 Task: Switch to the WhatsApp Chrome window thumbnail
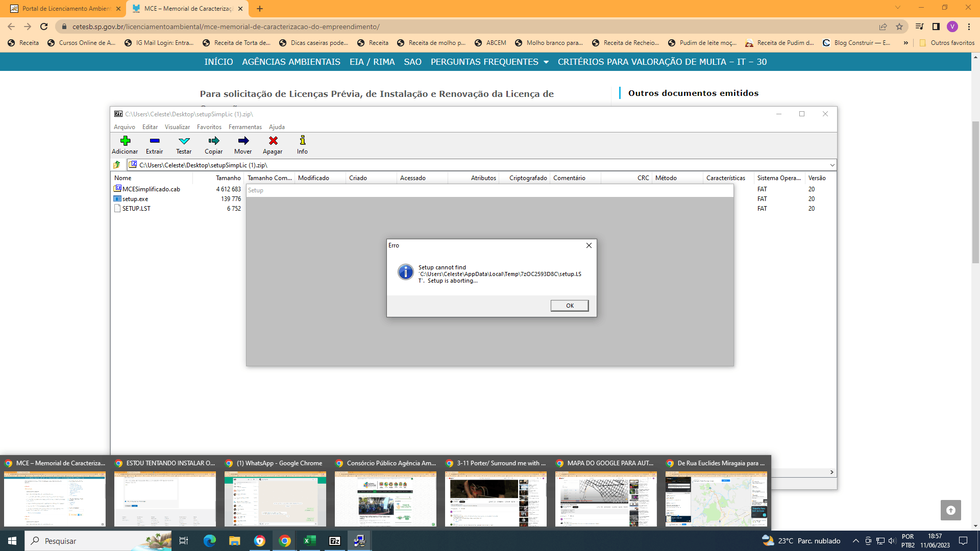pyautogui.click(x=275, y=498)
